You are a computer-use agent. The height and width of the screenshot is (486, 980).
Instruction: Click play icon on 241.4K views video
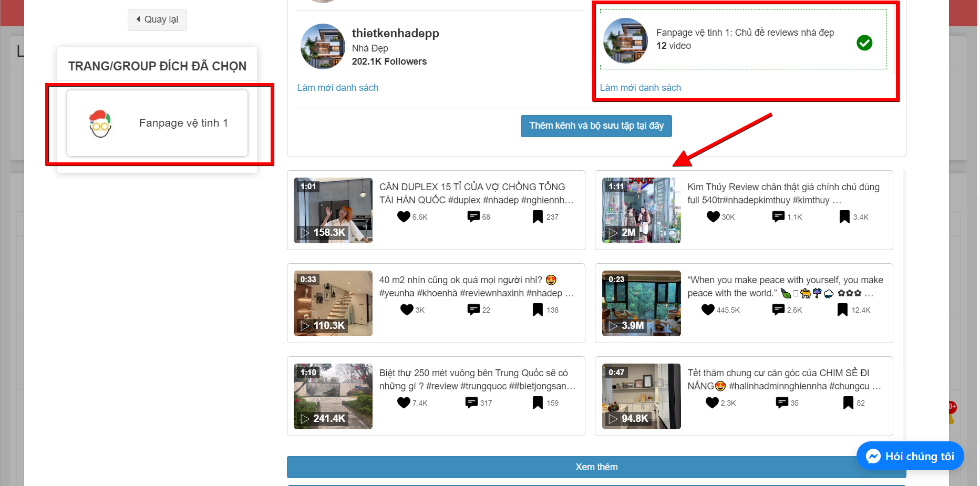[x=305, y=418]
